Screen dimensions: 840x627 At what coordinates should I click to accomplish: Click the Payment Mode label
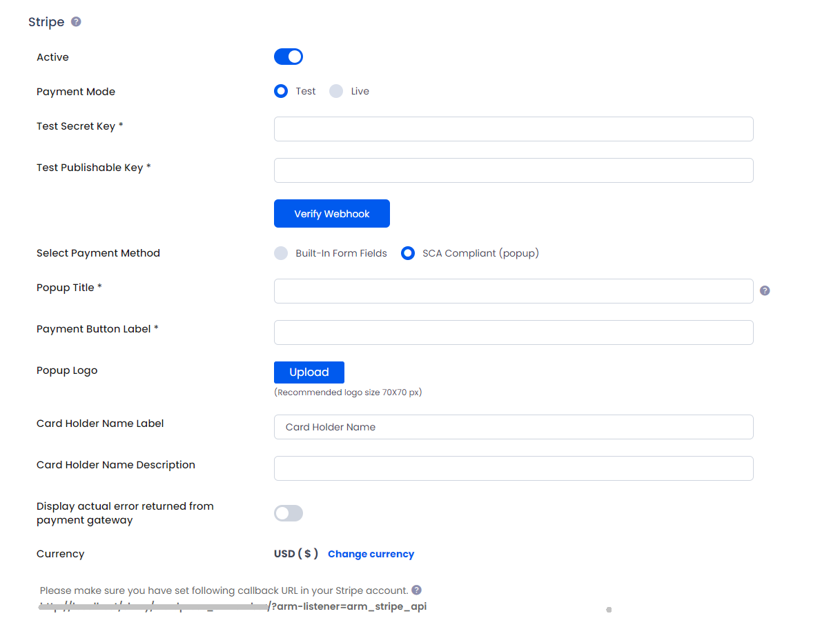(x=76, y=92)
